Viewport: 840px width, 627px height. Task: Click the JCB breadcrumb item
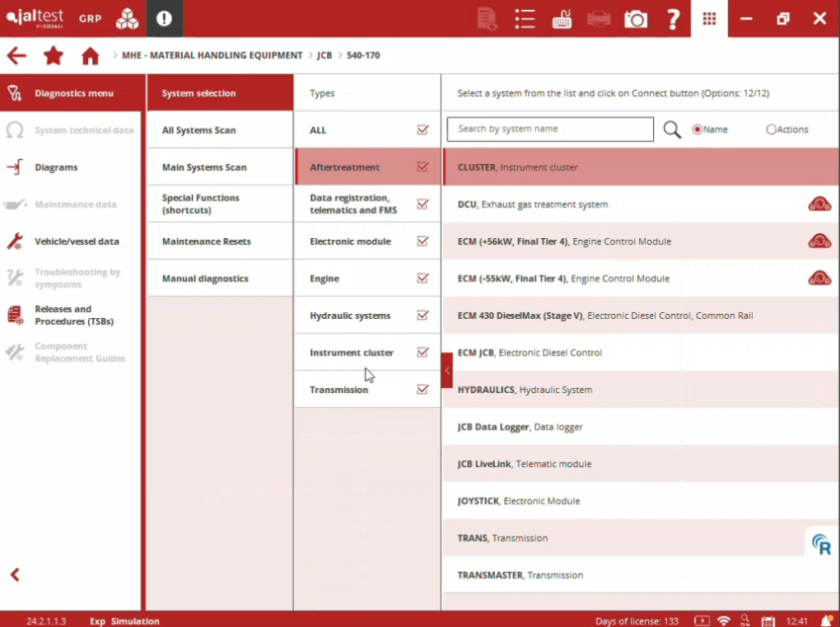[x=324, y=56]
